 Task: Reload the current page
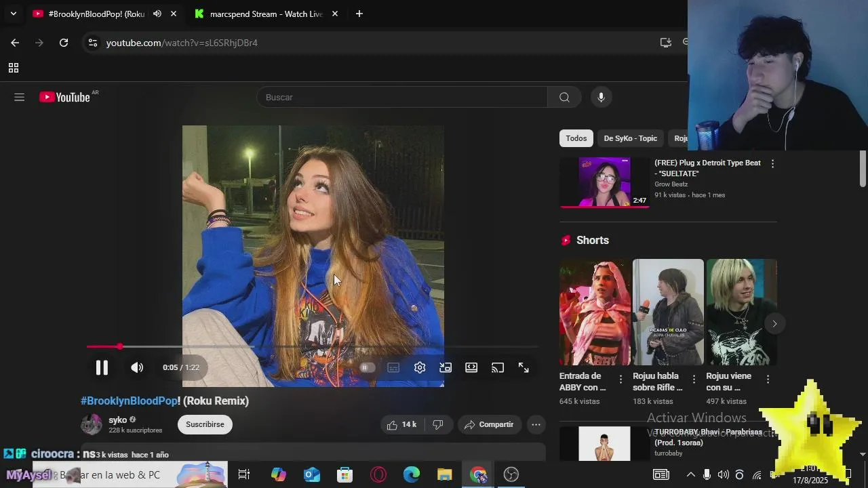click(x=64, y=43)
